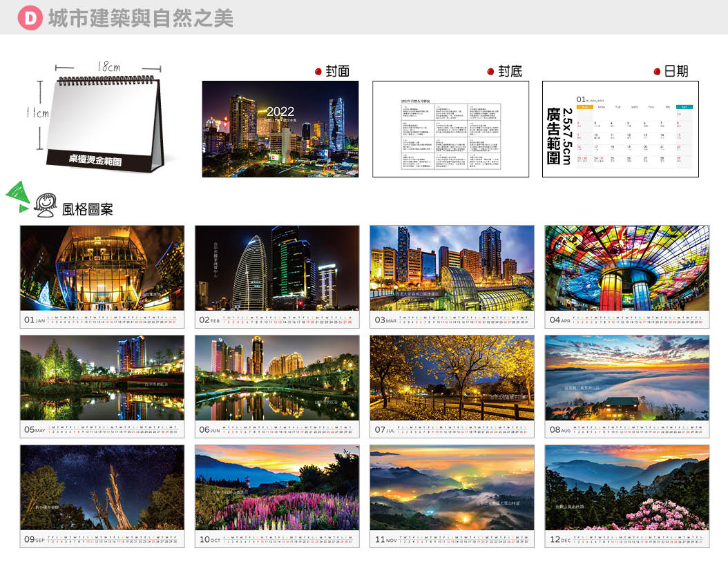
Task: Click the 風格圖案 section label
Action: (87, 208)
